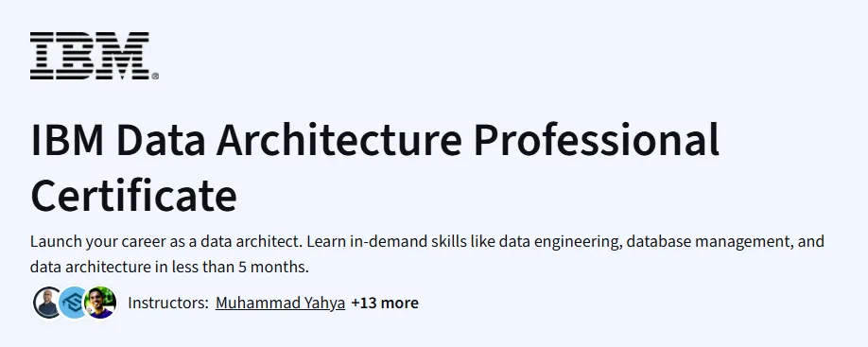Viewport: 868px width, 347px height.
Task: Open the first instructor avatar photo
Action: coord(47,303)
